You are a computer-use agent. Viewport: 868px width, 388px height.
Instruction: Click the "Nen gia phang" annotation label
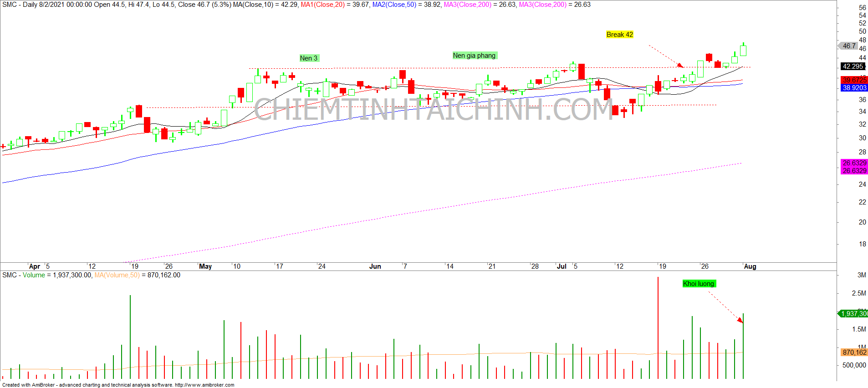click(x=474, y=56)
